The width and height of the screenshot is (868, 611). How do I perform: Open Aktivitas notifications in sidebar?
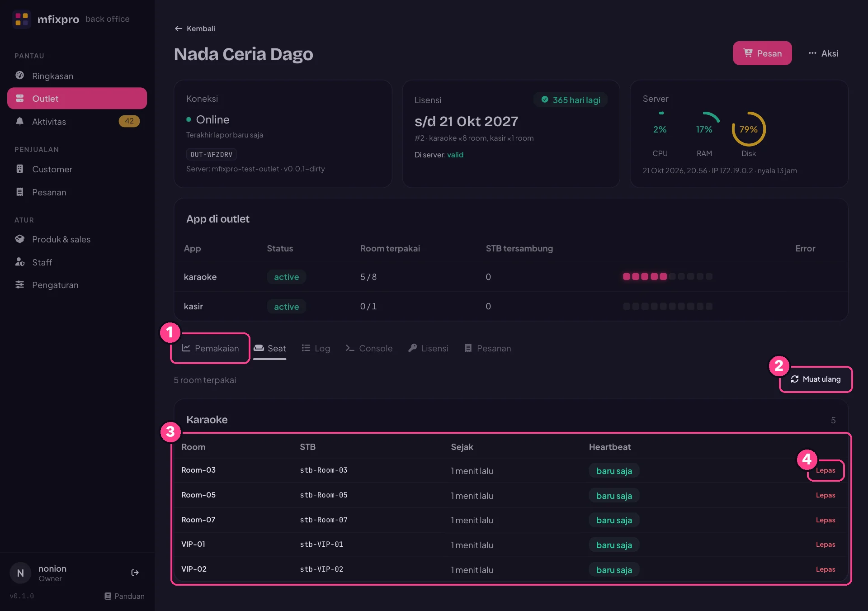click(77, 122)
